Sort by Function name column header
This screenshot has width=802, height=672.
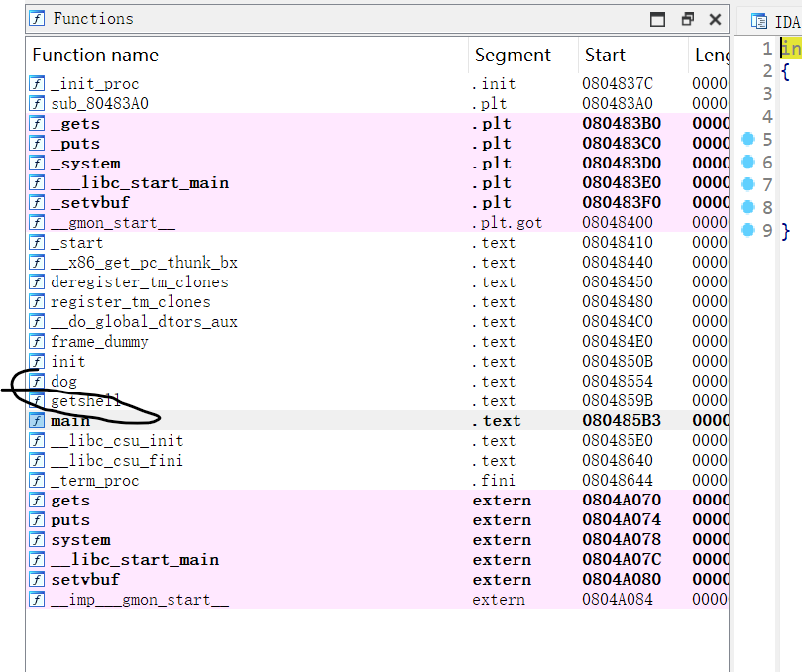tap(95, 56)
